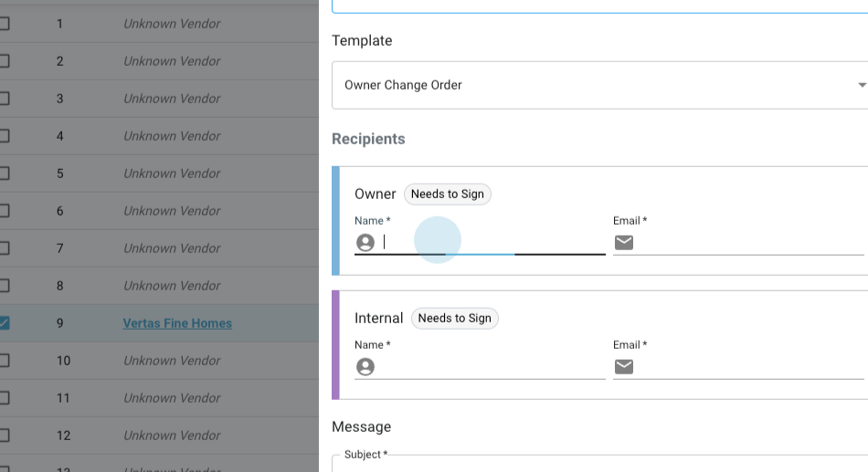This screenshot has width=868, height=472.
Task: Click the Internal email envelope icon
Action: pyautogui.click(x=624, y=367)
